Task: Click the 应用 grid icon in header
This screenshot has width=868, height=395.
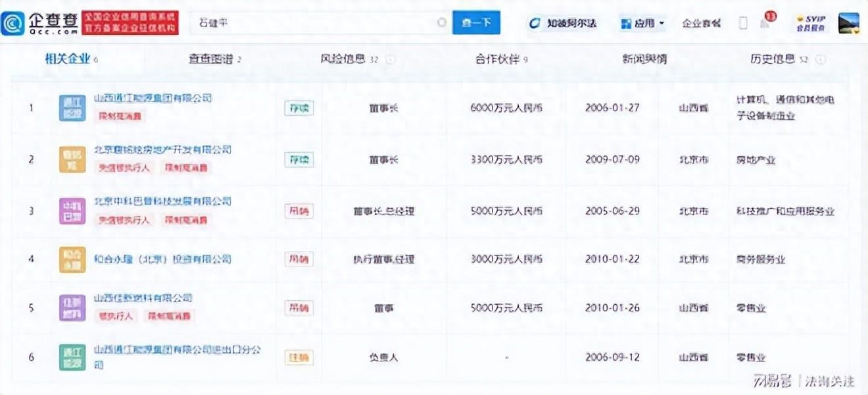Action: [x=625, y=24]
